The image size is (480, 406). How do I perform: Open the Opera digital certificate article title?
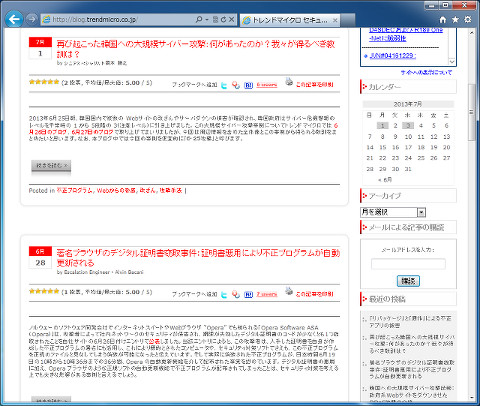click(198, 258)
